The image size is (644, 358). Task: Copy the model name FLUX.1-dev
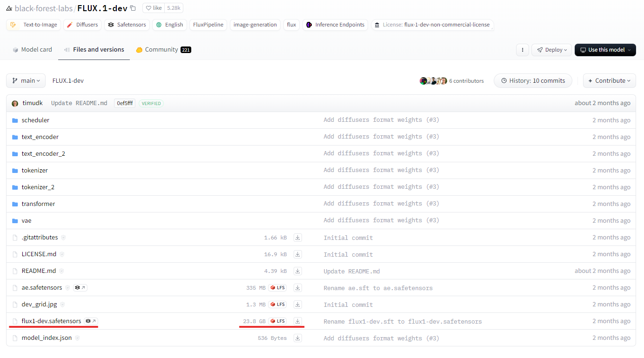click(x=133, y=8)
